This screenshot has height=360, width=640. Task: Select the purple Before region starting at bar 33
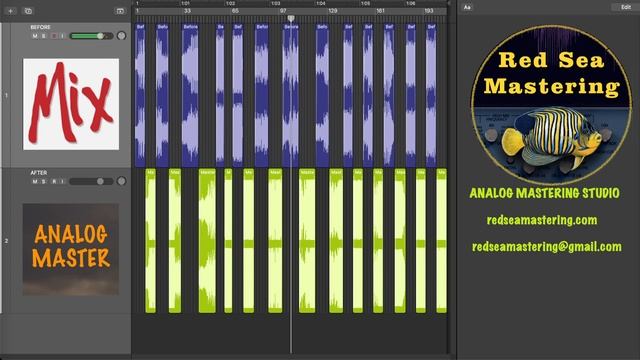coord(191,95)
